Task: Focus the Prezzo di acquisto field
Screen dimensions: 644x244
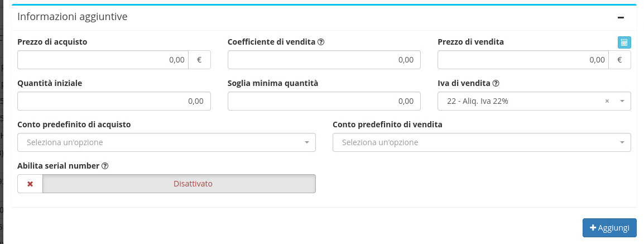Action: pyautogui.click(x=103, y=60)
